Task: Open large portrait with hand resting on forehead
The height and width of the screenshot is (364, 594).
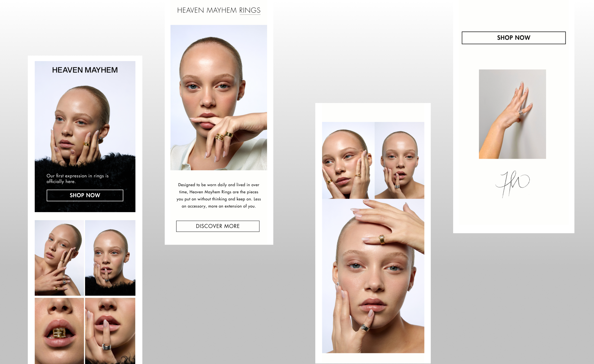Action: (373, 276)
